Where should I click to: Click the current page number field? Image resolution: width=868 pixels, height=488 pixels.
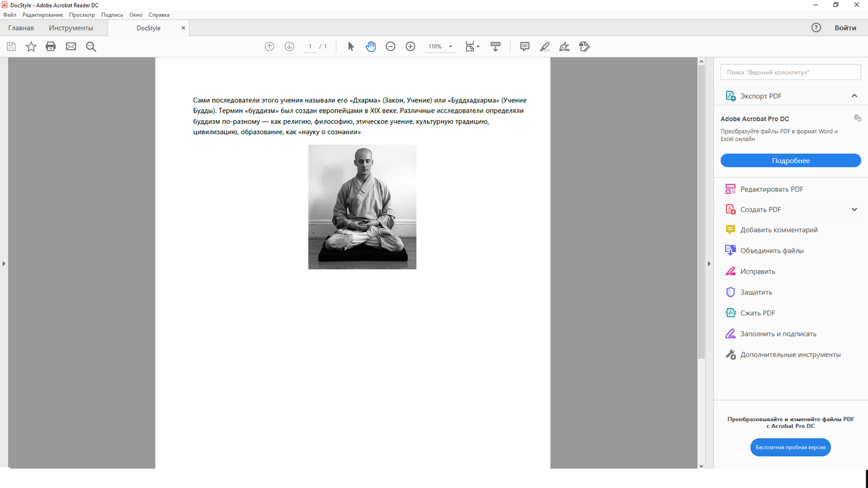[310, 47]
